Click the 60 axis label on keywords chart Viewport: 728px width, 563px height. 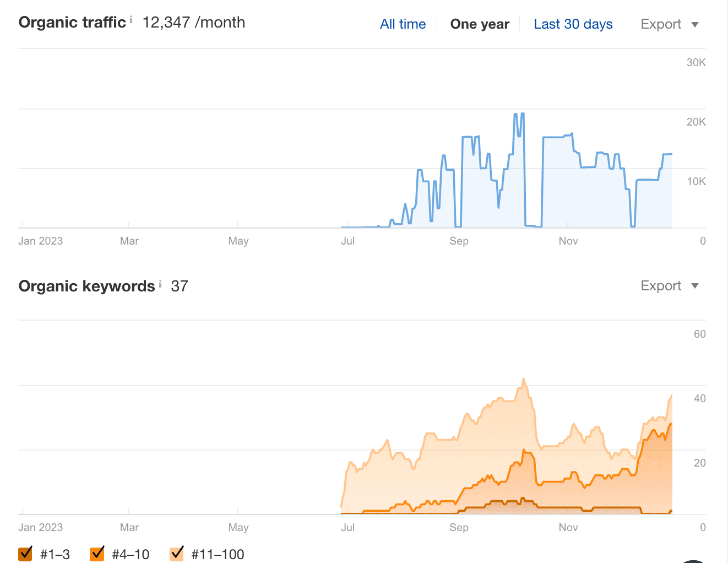point(699,334)
